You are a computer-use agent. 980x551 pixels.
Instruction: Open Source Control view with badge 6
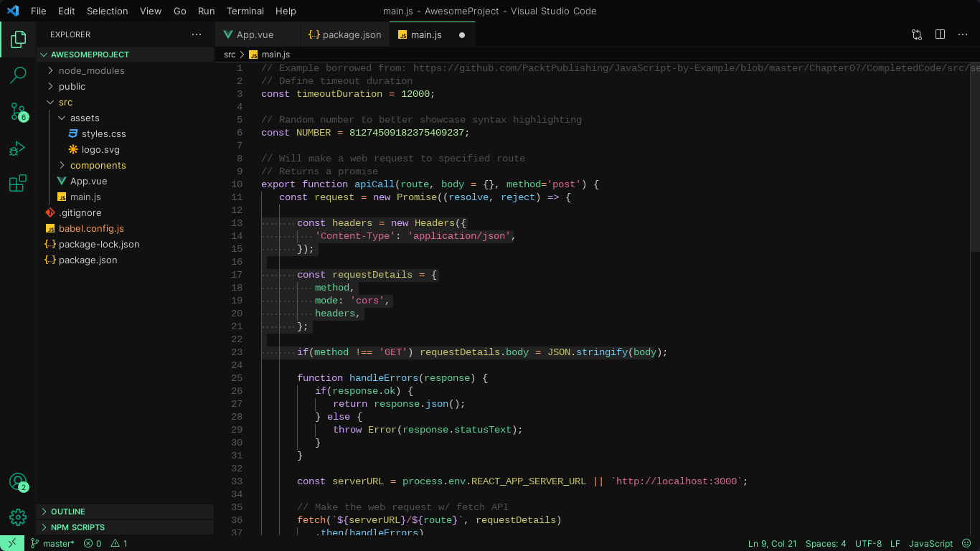18,112
